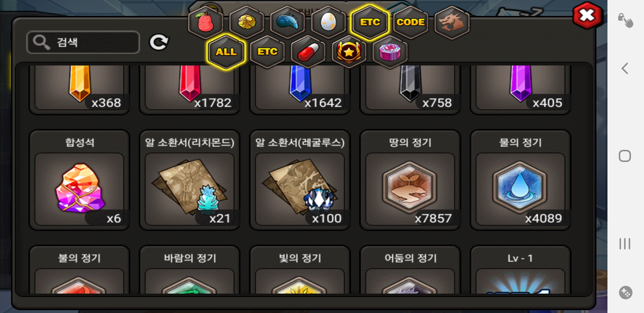Screen dimensions: 644x313
Task: Select 알 소환서(리치몬드) summon scroll
Action: click(190, 180)
